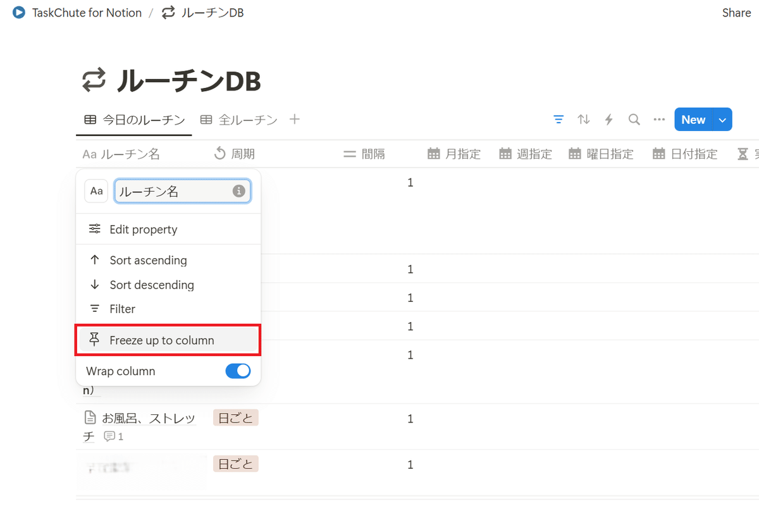Disable the Wrap column toggle

(238, 371)
